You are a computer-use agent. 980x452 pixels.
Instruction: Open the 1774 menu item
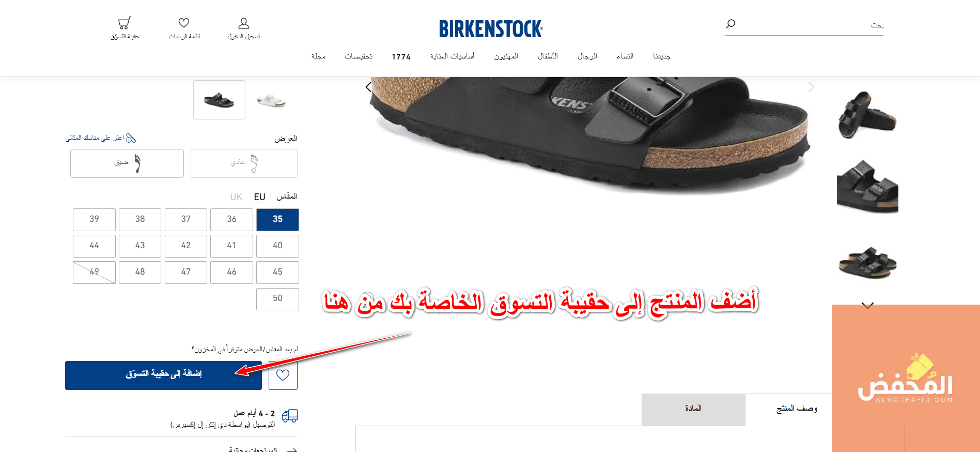401,57
